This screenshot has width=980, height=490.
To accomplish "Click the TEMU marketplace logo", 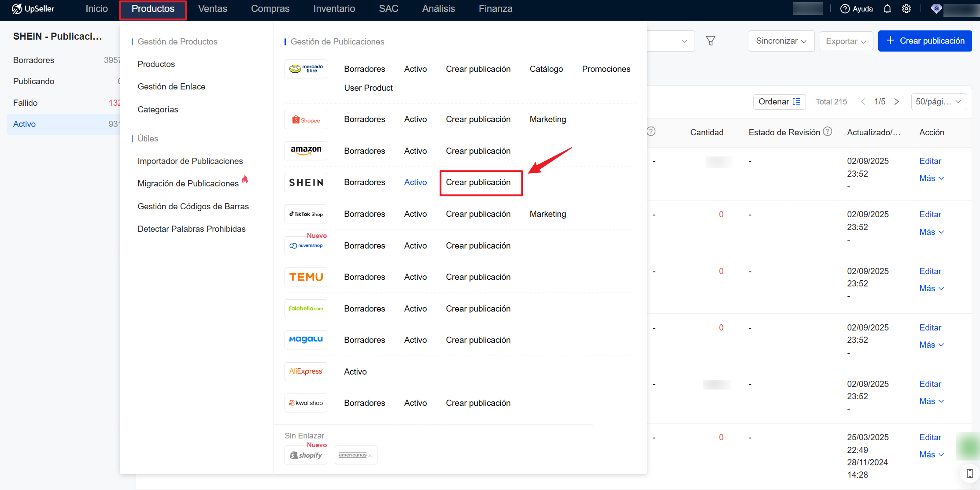I will point(306,277).
